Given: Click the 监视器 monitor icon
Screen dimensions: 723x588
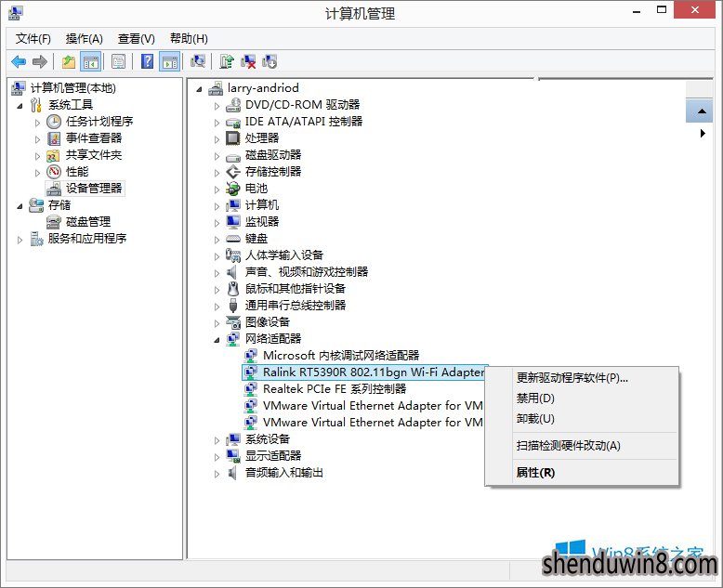Looking at the screenshot, I should tap(233, 222).
